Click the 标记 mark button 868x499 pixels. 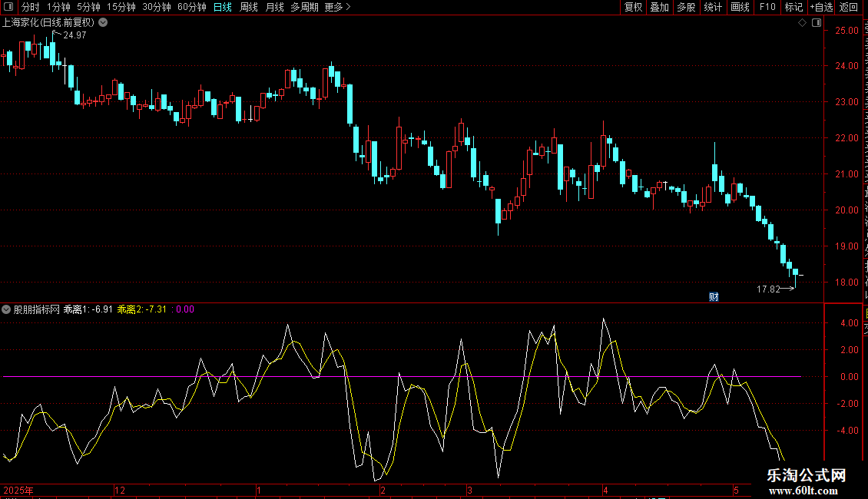793,7
